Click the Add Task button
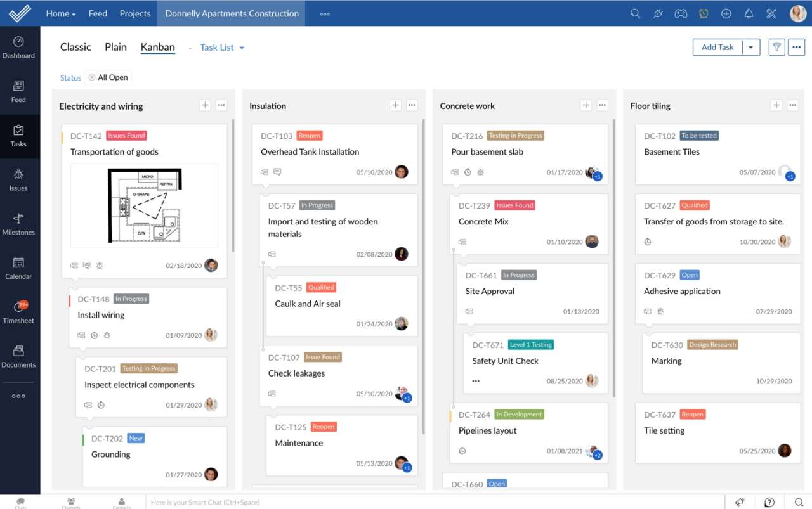Image resolution: width=812 pixels, height=509 pixels. [x=717, y=47]
